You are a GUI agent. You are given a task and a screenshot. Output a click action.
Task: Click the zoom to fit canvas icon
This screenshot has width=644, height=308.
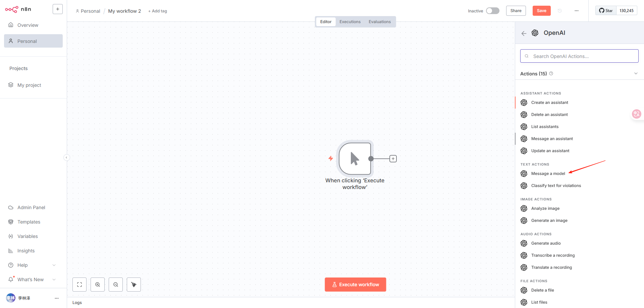(79, 285)
